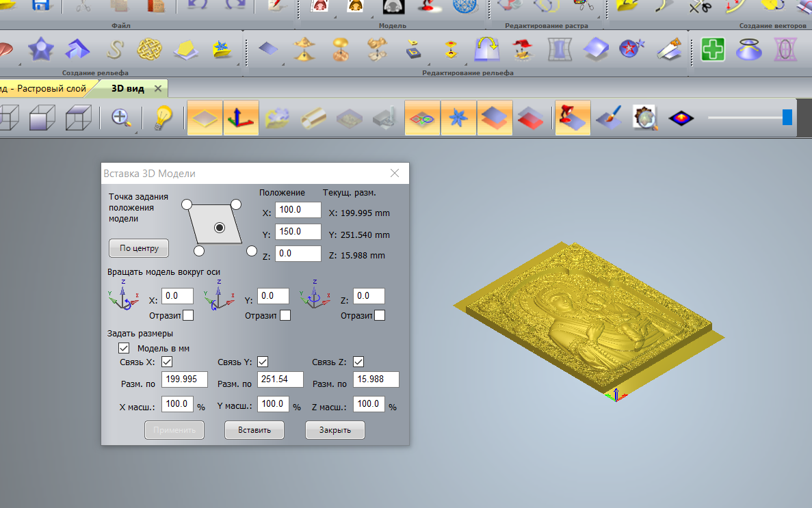Click the blue cone with ring icon
This screenshot has width=812, height=508.
point(749,50)
